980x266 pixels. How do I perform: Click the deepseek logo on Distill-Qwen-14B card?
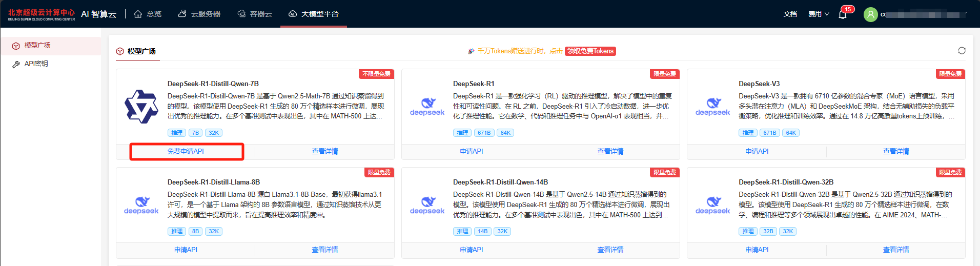pos(427,205)
